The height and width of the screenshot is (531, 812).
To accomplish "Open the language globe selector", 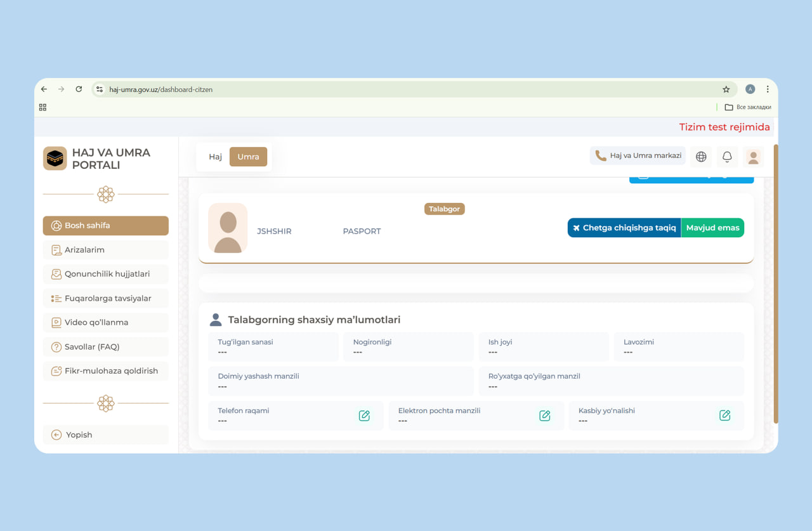I will click(x=701, y=157).
